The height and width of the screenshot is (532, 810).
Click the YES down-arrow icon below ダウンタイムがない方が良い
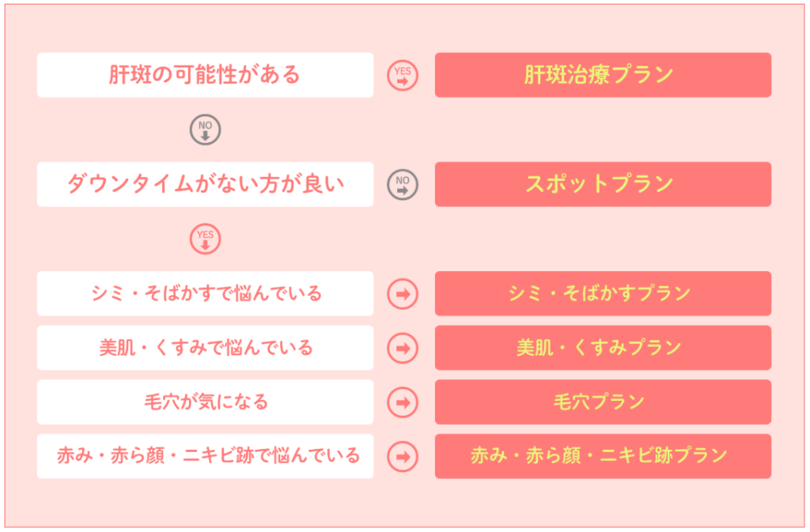pyautogui.click(x=205, y=239)
